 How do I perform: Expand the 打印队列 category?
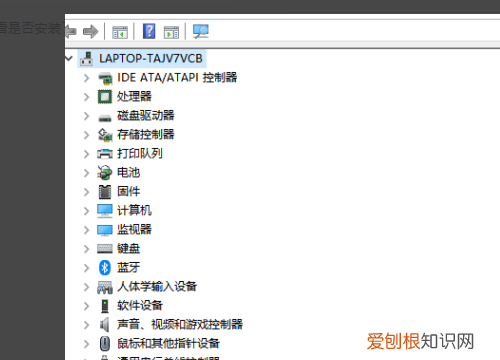pyautogui.click(x=87, y=154)
